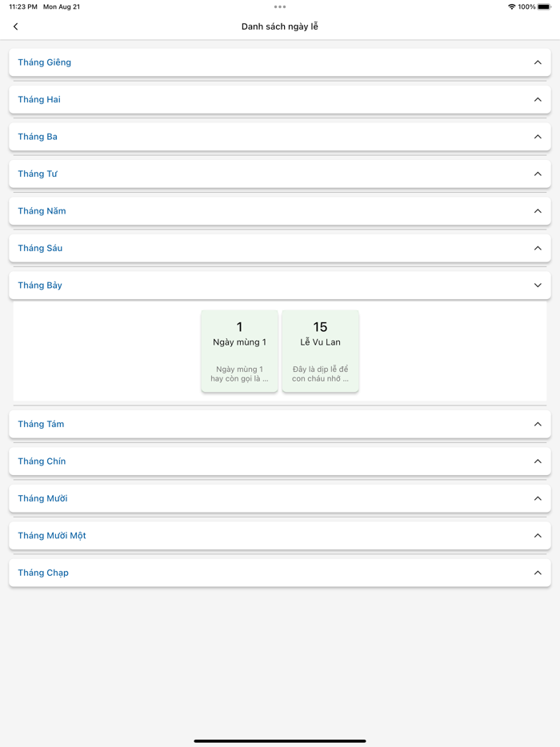This screenshot has height=747, width=560.
Task: Tap the battery status icon
Action: click(544, 6)
